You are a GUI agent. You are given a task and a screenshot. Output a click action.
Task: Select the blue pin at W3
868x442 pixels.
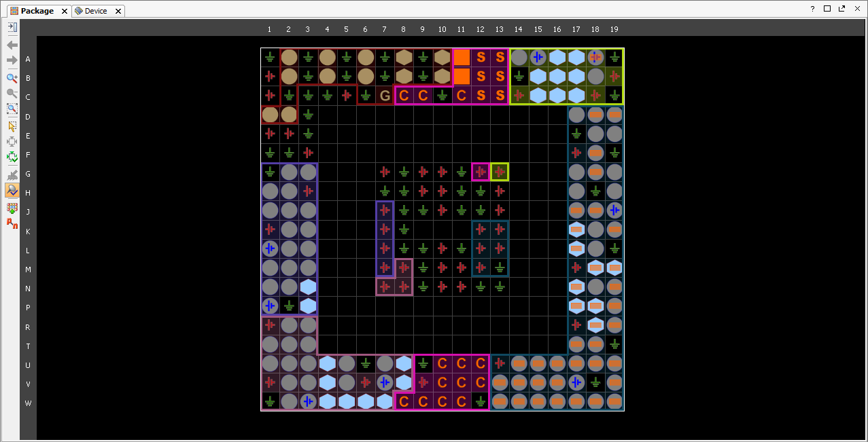click(308, 401)
